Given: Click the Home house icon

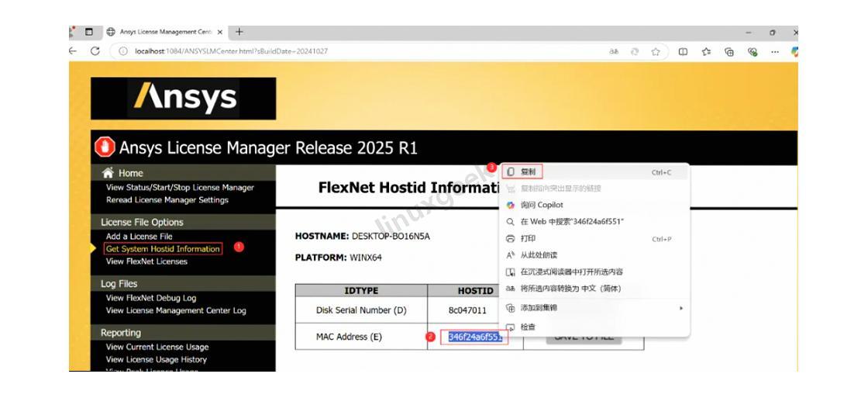Looking at the screenshot, I should [108, 172].
